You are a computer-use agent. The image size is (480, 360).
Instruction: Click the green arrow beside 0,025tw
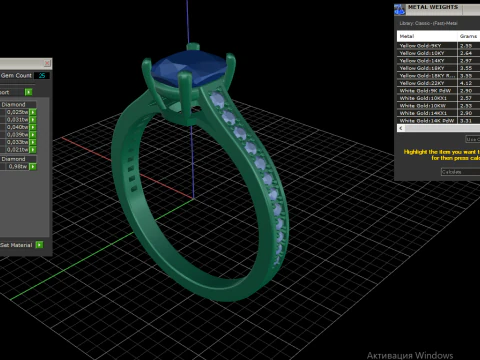33,112
